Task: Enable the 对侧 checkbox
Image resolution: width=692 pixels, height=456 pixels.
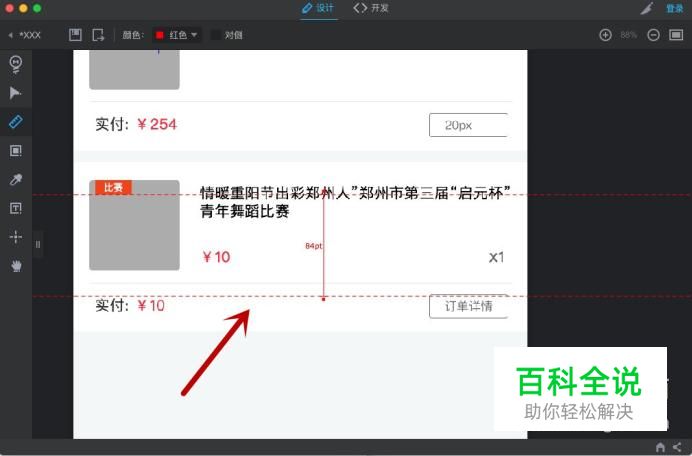Action: [x=215, y=35]
